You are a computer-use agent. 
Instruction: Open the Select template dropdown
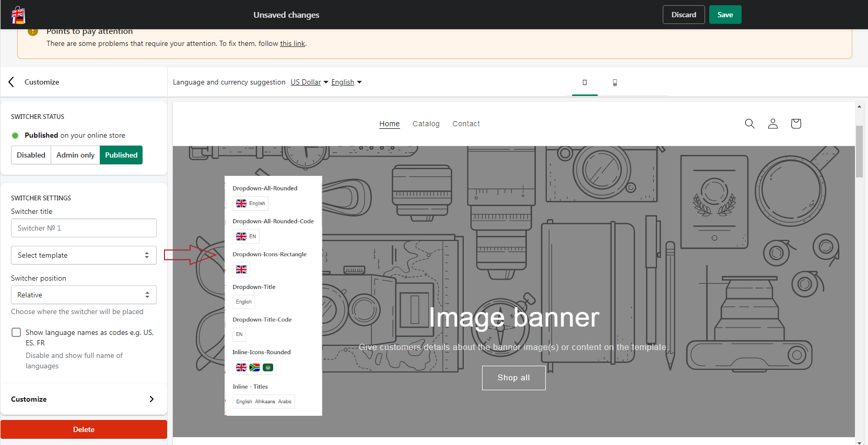coord(84,255)
